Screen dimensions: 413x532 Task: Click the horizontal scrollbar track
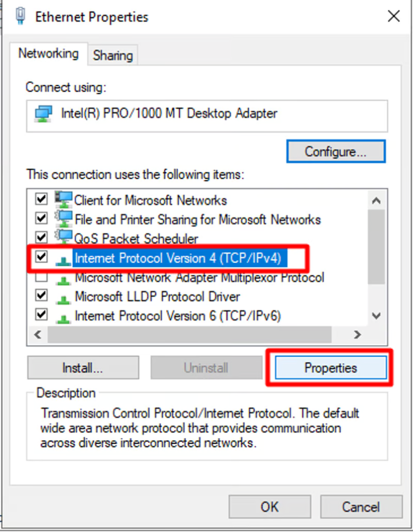click(x=190, y=335)
